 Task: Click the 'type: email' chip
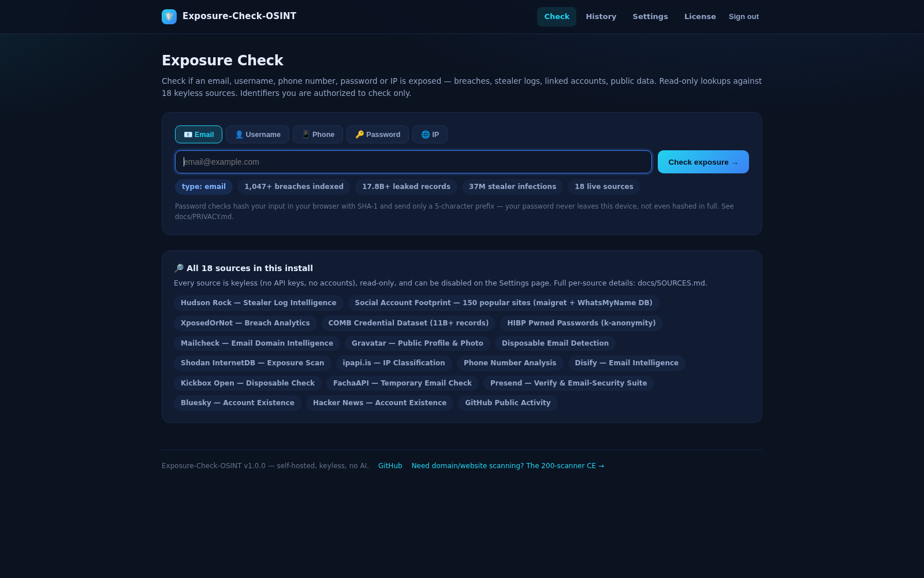click(x=204, y=187)
